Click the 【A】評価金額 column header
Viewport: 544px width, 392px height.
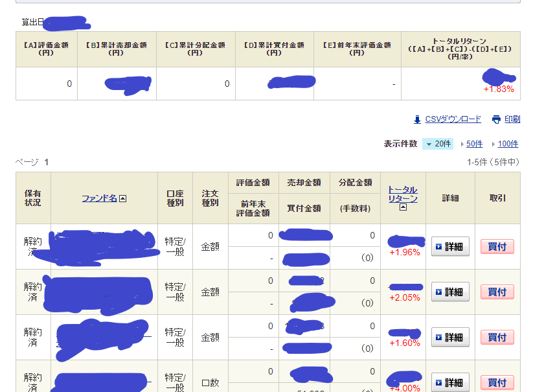pos(46,49)
